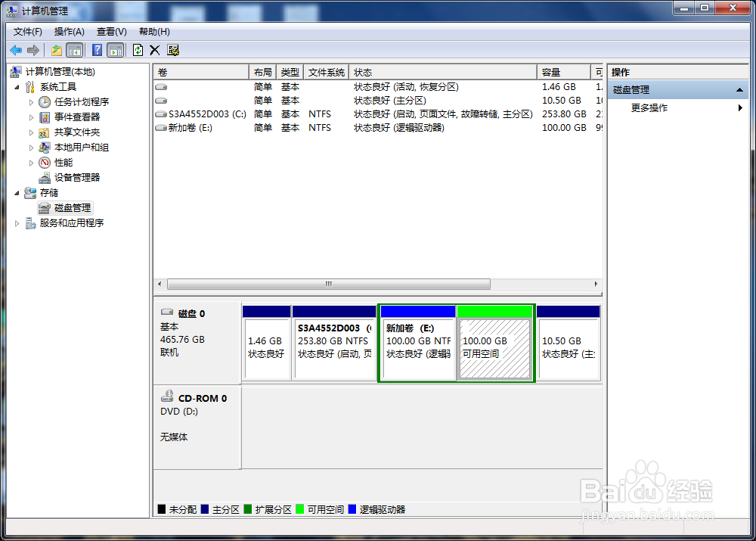
Task: Expand the 服务和应用程序 tree node
Action: pyautogui.click(x=17, y=223)
